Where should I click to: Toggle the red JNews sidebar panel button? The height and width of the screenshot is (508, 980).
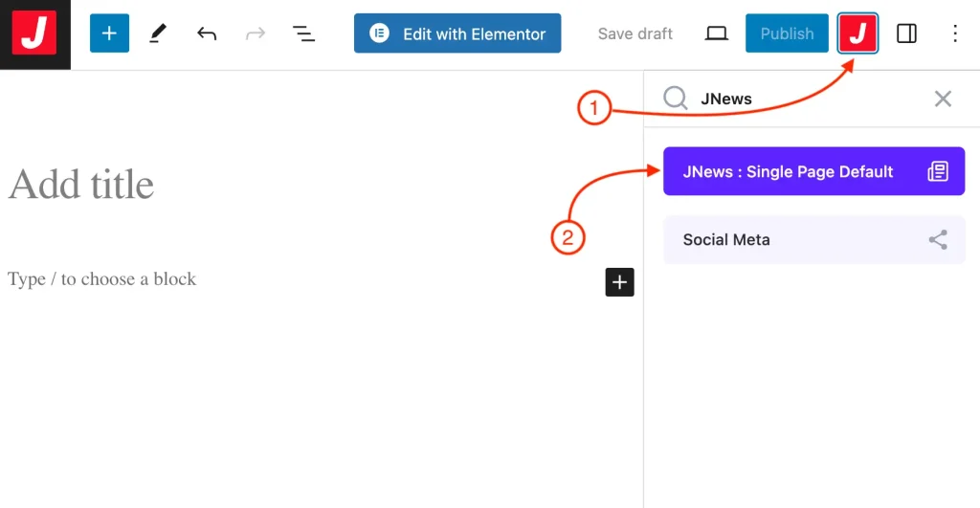click(x=857, y=33)
